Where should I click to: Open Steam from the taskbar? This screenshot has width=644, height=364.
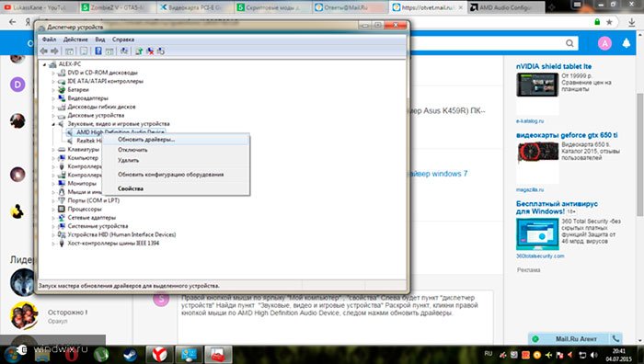(x=131, y=354)
